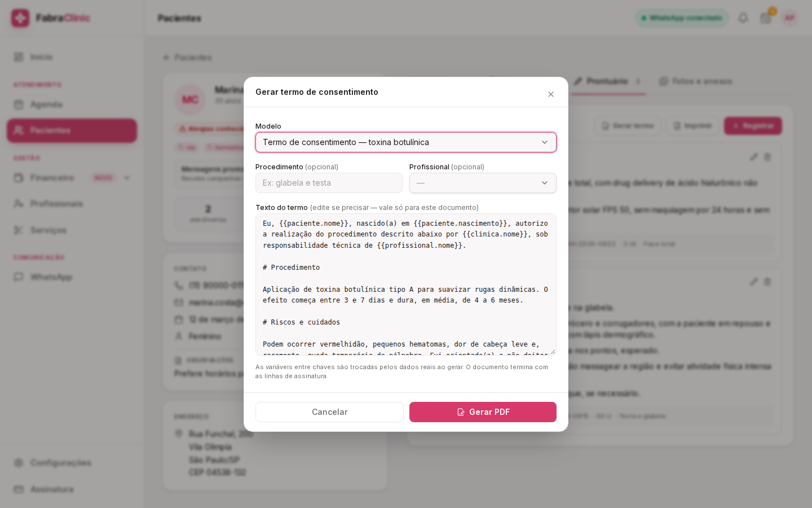812x508 pixels.
Task: Open the inbox icon with badge
Action: coord(766,18)
